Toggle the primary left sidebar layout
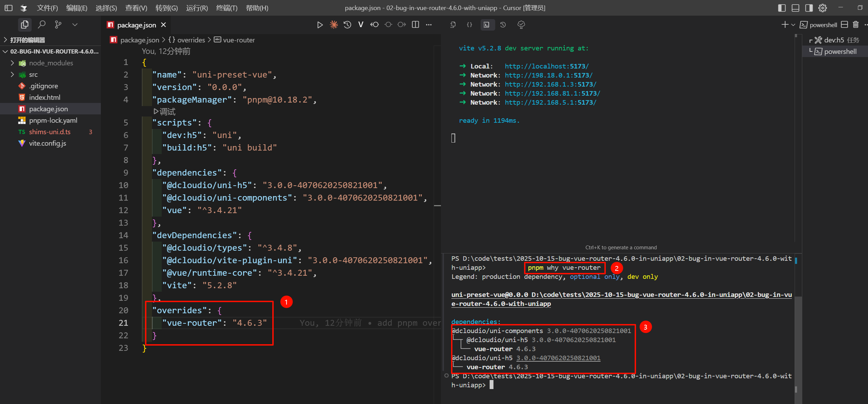The height and width of the screenshot is (404, 868). click(782, 8)
